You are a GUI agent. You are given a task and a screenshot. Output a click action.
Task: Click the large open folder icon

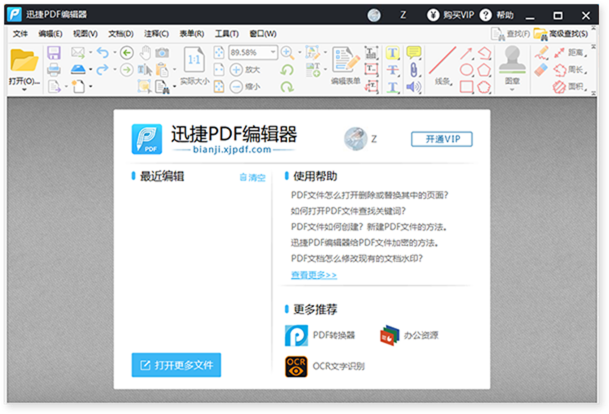[24, 60]
